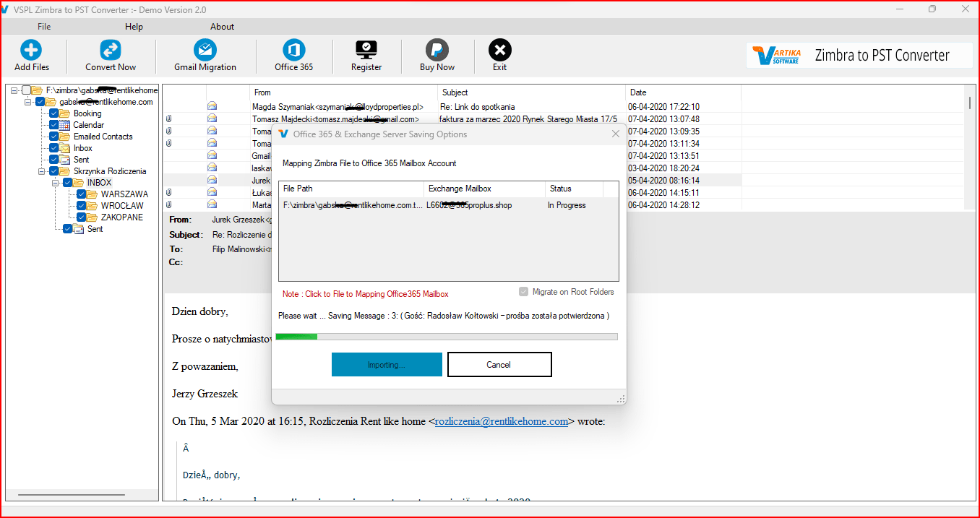The height and width of the screenshot is (518, 980).
Task: Click the ZAKOPANE folder icon
Action: 93,217
